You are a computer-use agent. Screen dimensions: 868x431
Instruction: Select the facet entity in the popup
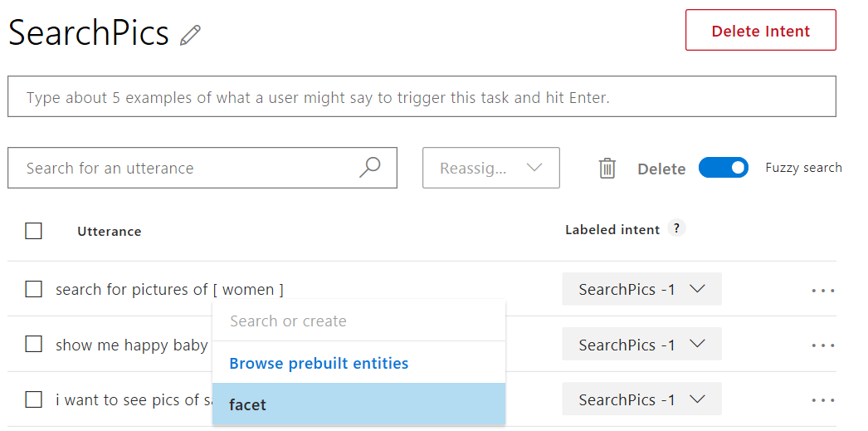358,404
